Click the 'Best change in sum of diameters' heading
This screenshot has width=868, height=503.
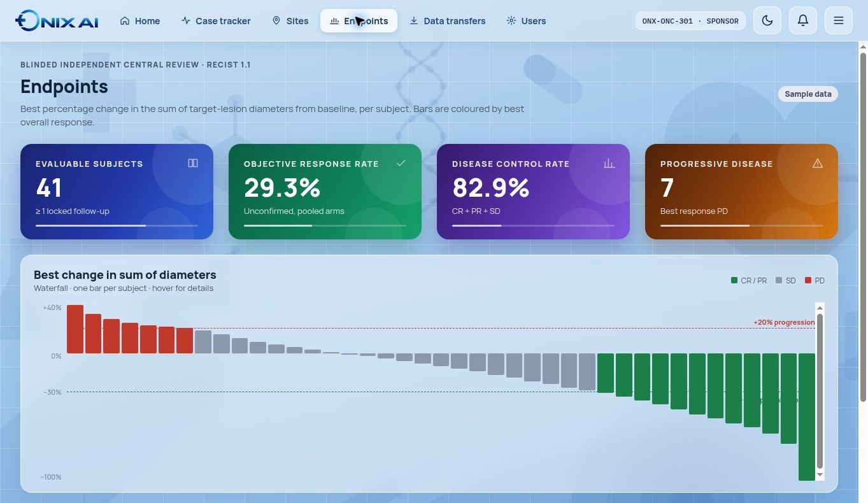pos(125,274)
